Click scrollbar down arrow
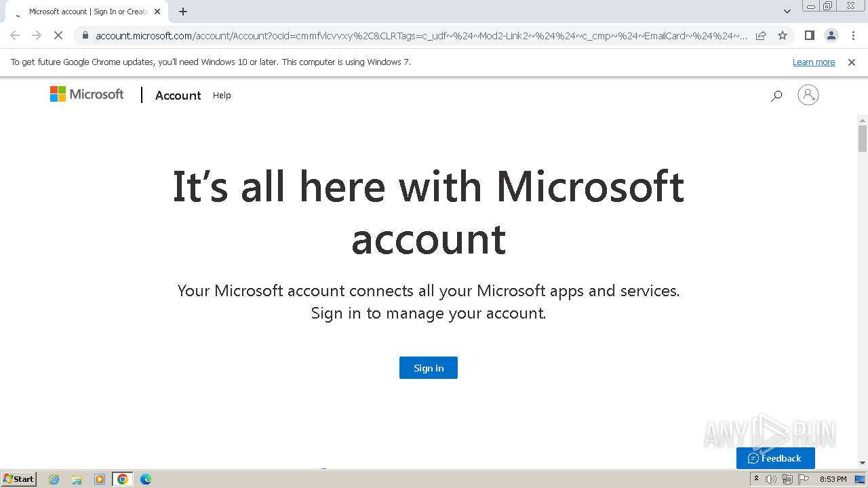Image resolution: width=868 pixels, height=488 pixels. click(x=863, y=463)
